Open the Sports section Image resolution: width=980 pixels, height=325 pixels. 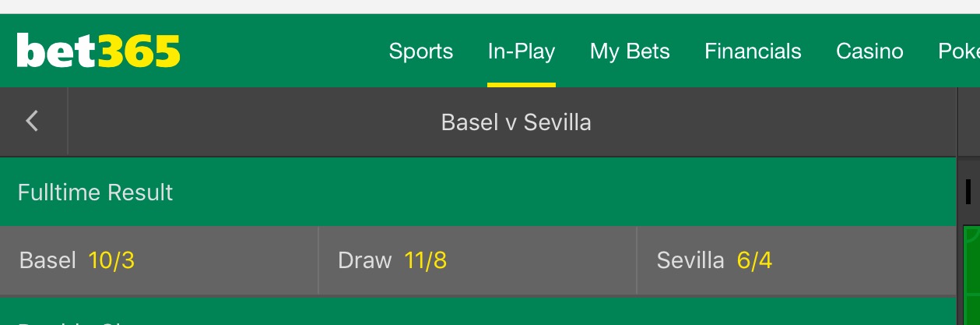click(x=420, y=51)
